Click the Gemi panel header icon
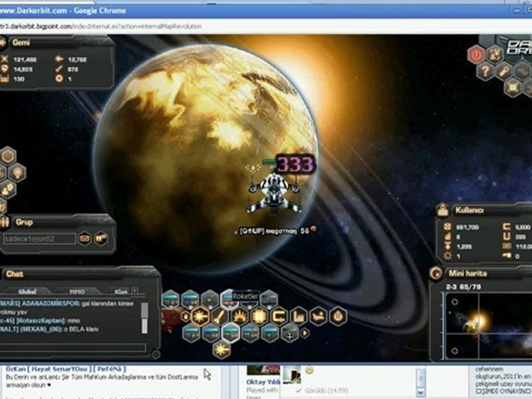This screenshot has width=532, height=399. coord(3,43)
